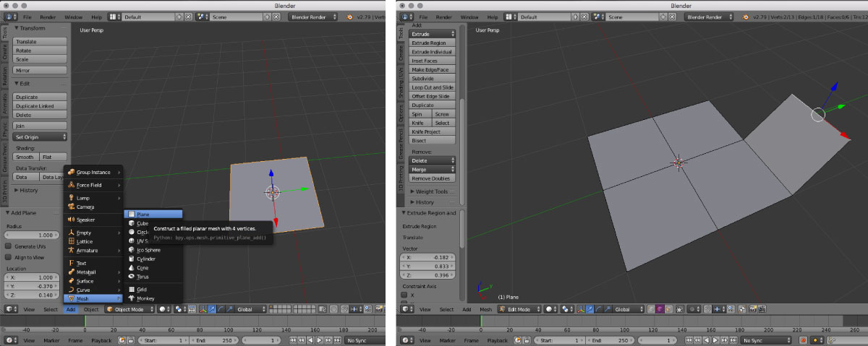Toggle Constraint Axis X checkbox
Screen dimensions: 868x346
tap(405, 295)
